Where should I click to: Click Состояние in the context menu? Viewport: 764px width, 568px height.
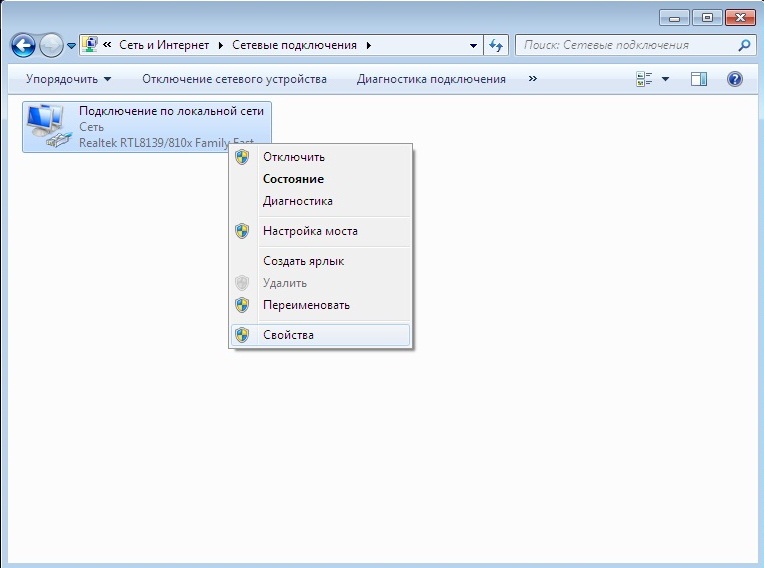pyautogui.click(x=293, y=179)
